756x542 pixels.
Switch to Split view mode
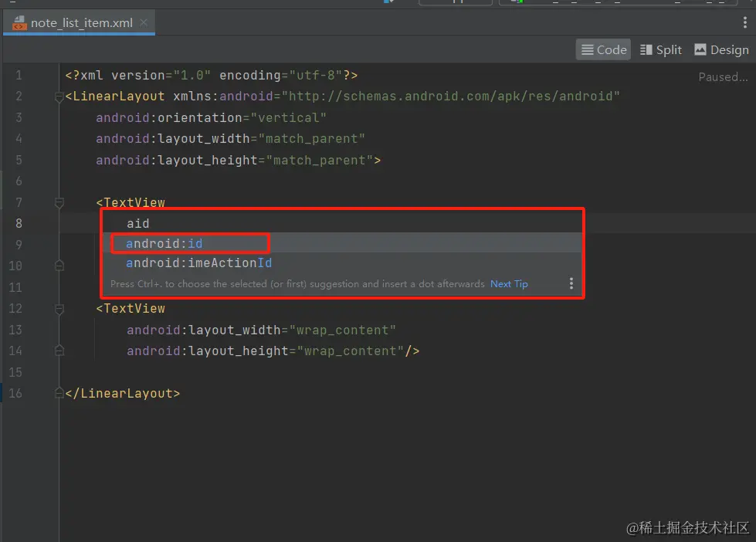click(660, 49)
